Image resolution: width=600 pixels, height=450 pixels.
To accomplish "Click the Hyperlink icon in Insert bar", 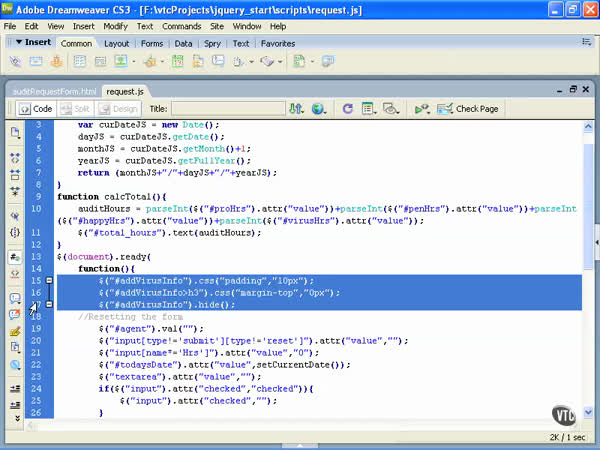I will [15, 61].
